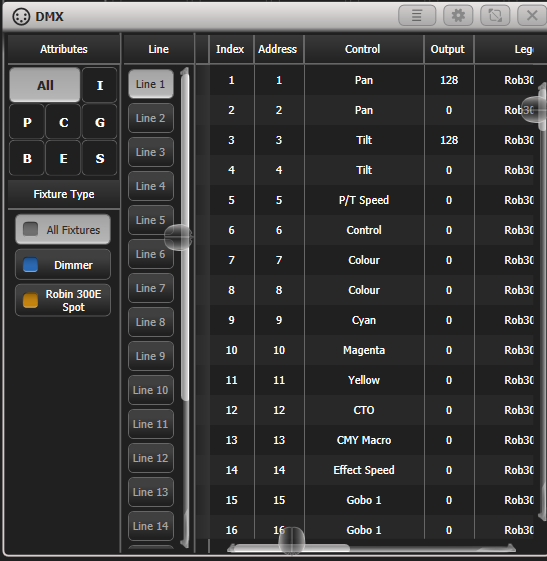Screen dimensions: 547x561
Task: Click the DMX connector icon in title
Action: (x=21, y=16)
